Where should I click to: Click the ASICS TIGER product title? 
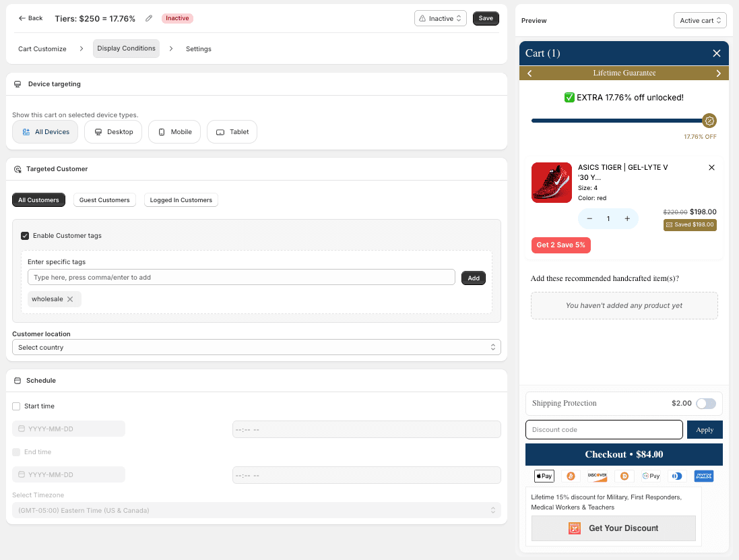point(622,173)
